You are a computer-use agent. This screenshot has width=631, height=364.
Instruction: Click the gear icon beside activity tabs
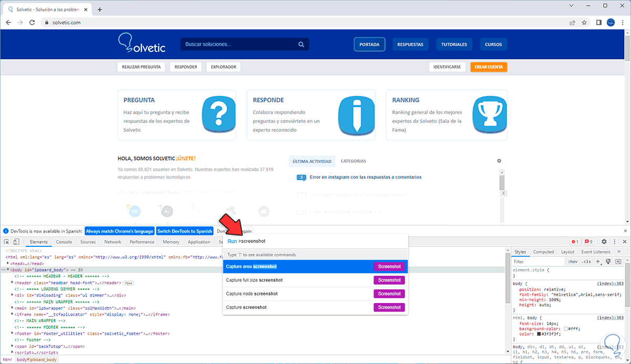499,161
